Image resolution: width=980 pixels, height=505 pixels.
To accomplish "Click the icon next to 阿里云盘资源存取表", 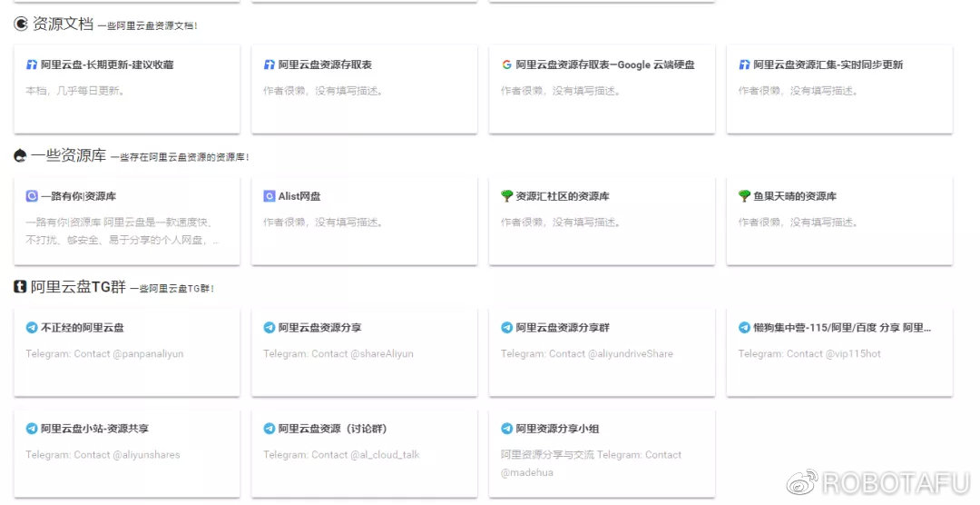I will click(x=269, y=64).
